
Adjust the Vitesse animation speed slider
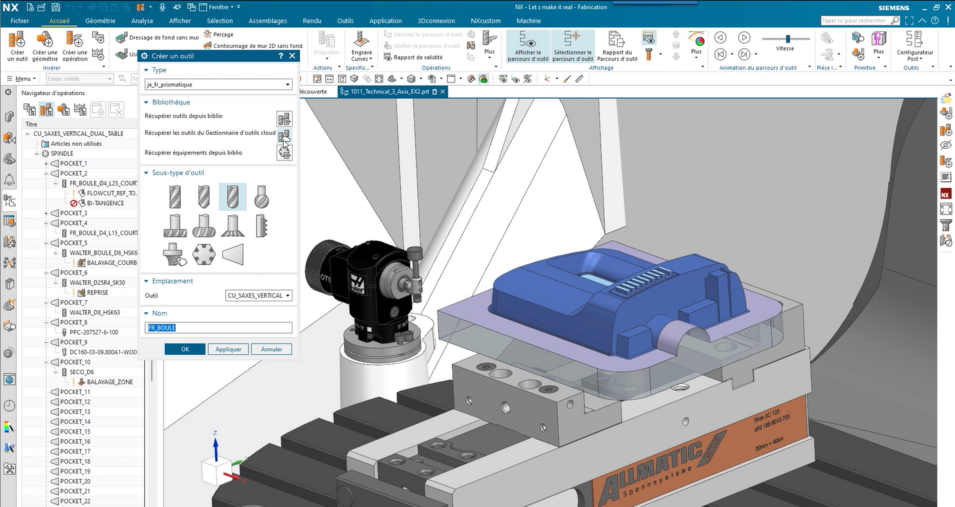click(788, 38)
